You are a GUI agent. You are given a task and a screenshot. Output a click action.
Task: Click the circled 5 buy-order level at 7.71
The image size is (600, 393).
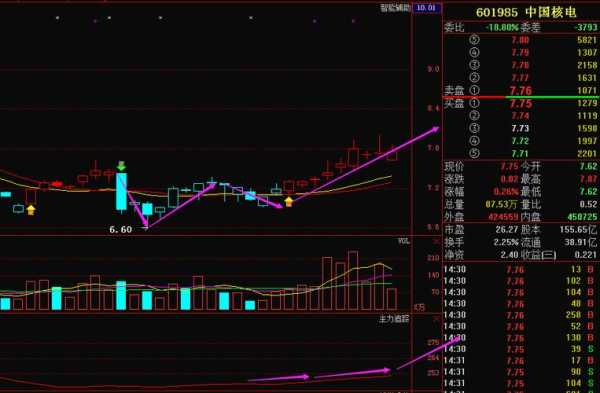pos(474,153)
